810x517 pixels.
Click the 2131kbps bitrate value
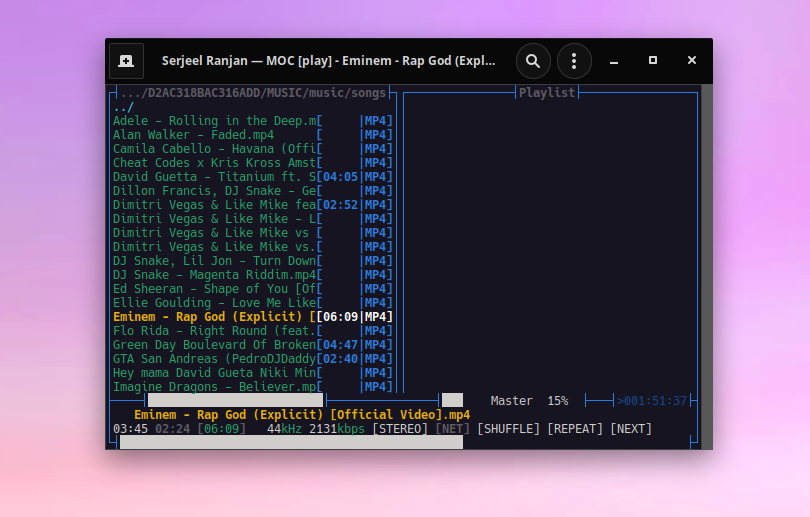337,429
